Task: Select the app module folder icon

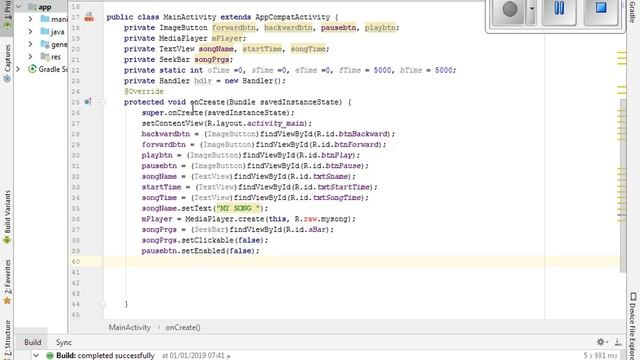Action: click(32, 7)
